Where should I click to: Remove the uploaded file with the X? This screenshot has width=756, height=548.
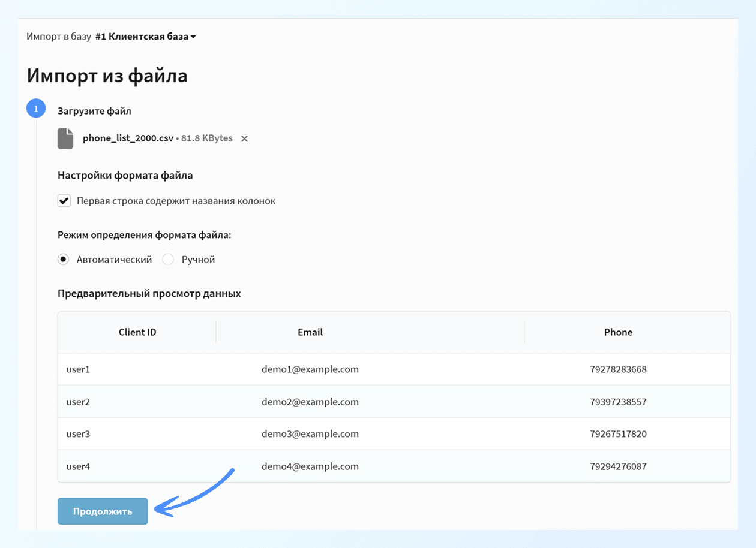point(244,138)
